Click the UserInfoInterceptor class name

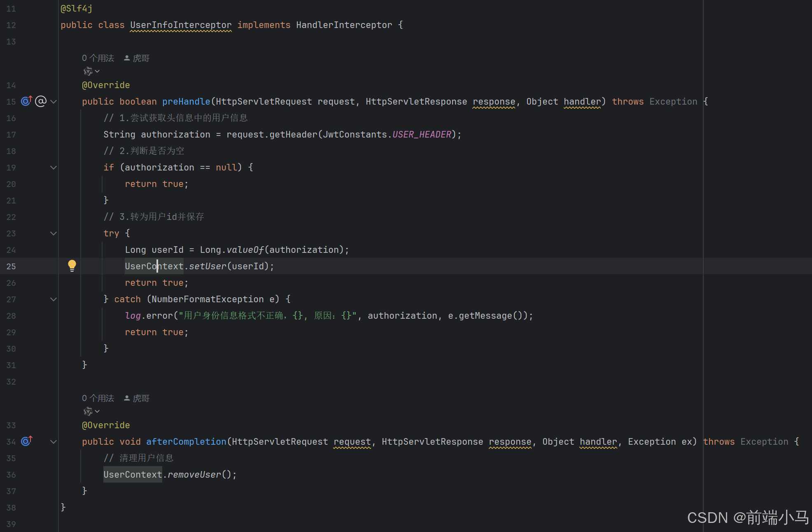181,25
